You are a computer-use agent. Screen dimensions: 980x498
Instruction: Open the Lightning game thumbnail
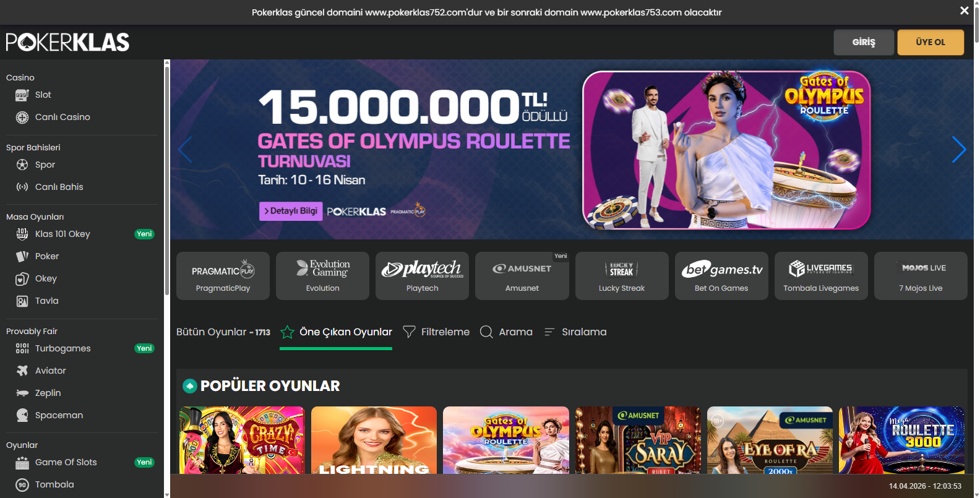[x=374, y=440]
